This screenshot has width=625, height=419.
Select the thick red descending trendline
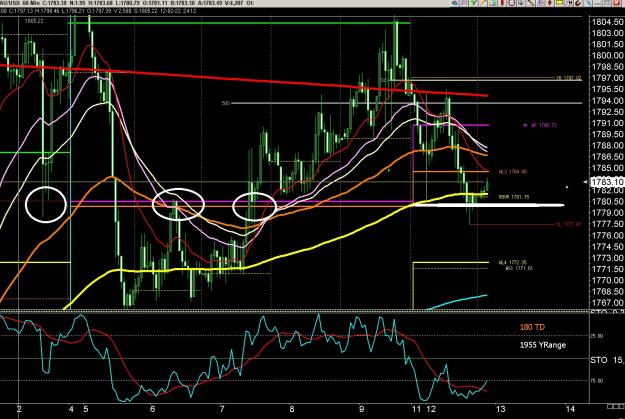pyautogui.click(x=244, y=80)
